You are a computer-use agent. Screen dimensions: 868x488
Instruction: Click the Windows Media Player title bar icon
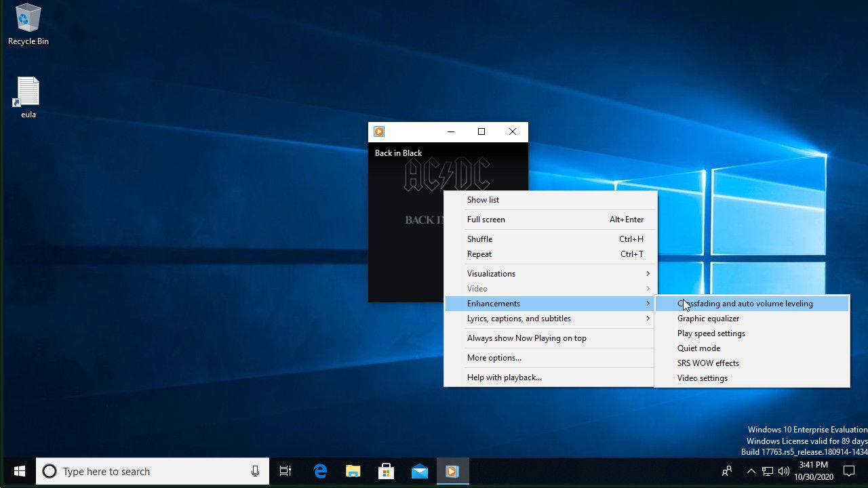pyautogui.click(x=379, y=131)
